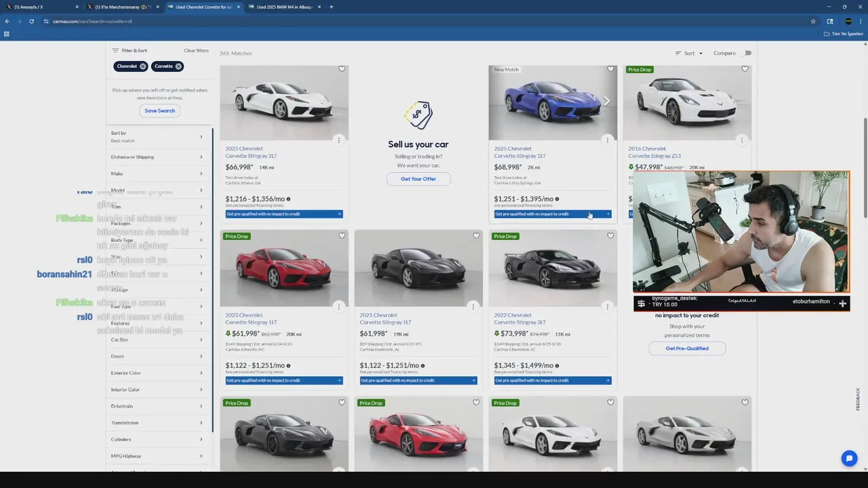Image resolution: width=868 pixels, height=488 pixels.
Task: Switch to Used 2025 BMW M4 tab
Action: pos(283,7)
